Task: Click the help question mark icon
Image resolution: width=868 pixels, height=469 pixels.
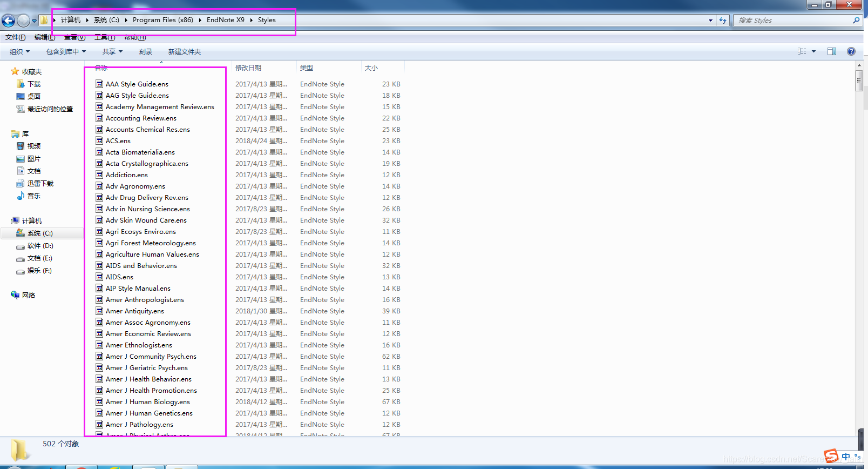Action: click(851, 51)
